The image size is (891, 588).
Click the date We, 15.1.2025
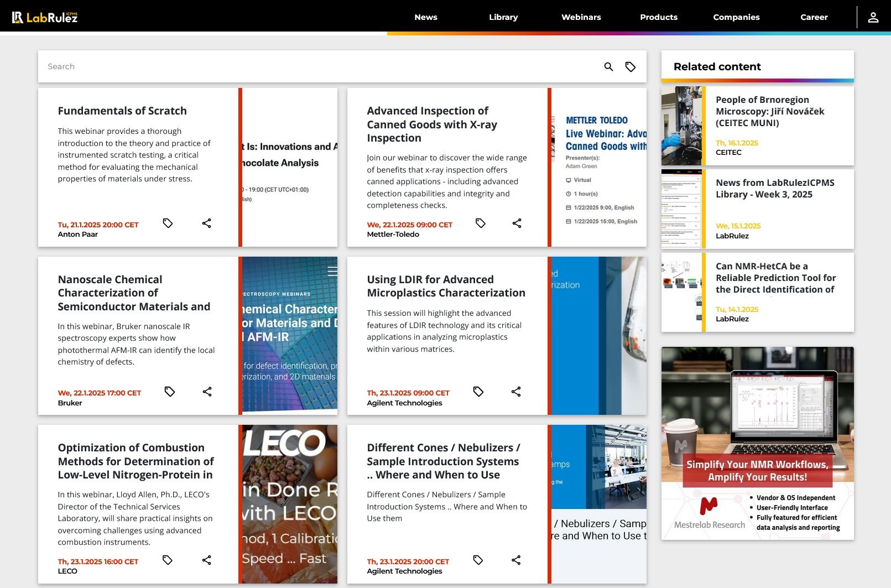(x=738, y=226)
